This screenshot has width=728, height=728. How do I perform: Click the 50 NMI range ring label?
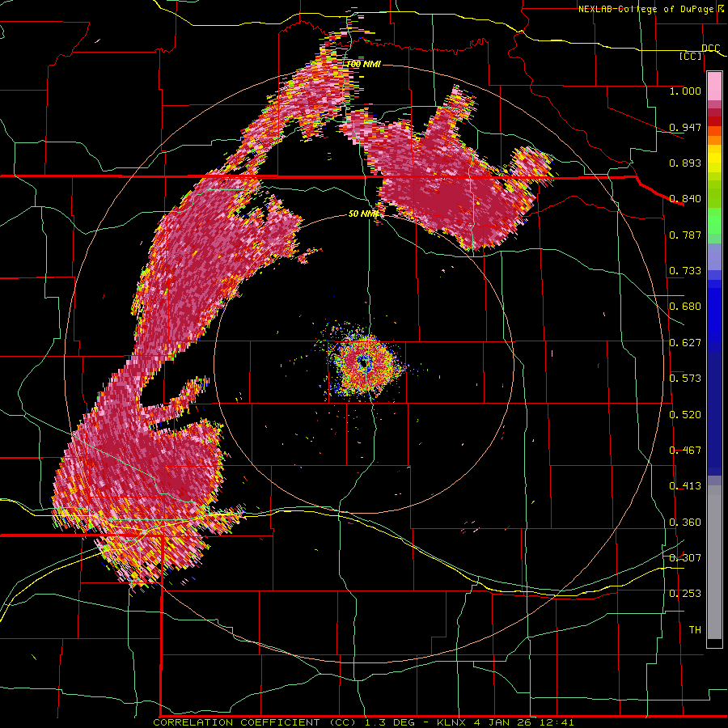[x=363, y=214]
